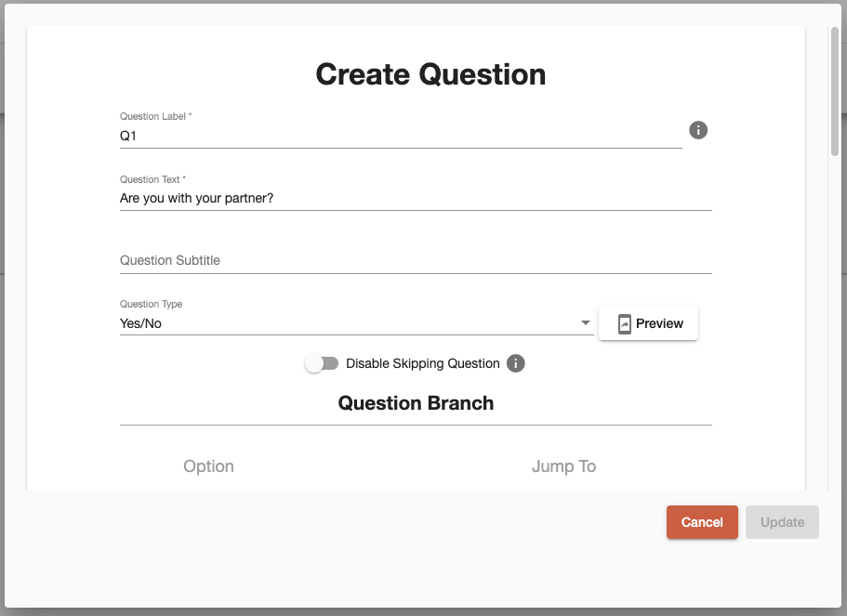847x616 pixels.
Task: Click the Jump To column header
Action: click(564, 465)
